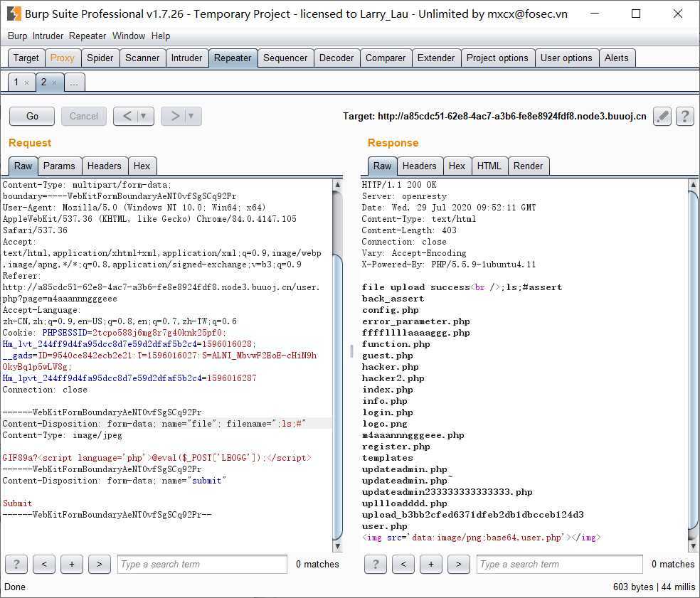Open the Intruder menu
700x598 pixels.
[x=48, y=36]
